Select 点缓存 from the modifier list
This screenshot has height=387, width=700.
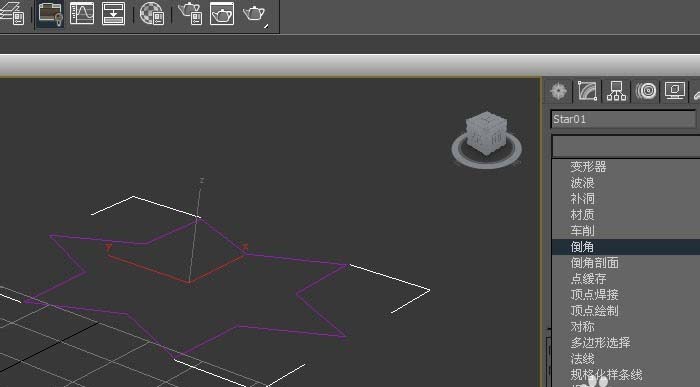[x=588, y=279]
